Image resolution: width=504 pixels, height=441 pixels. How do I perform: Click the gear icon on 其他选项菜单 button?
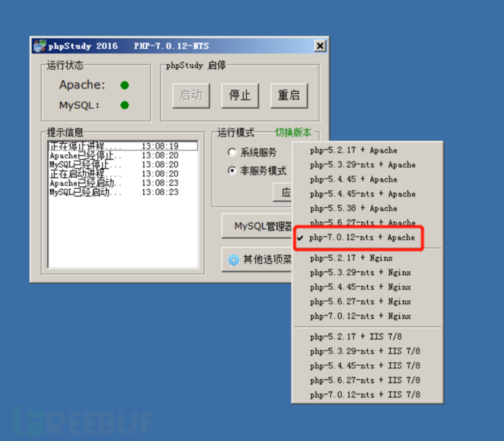234,259
